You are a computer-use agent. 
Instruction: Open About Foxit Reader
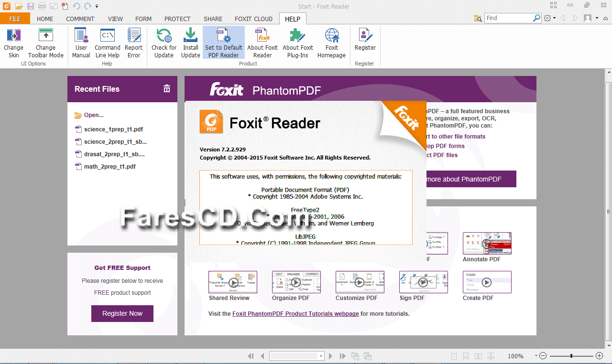262,43
